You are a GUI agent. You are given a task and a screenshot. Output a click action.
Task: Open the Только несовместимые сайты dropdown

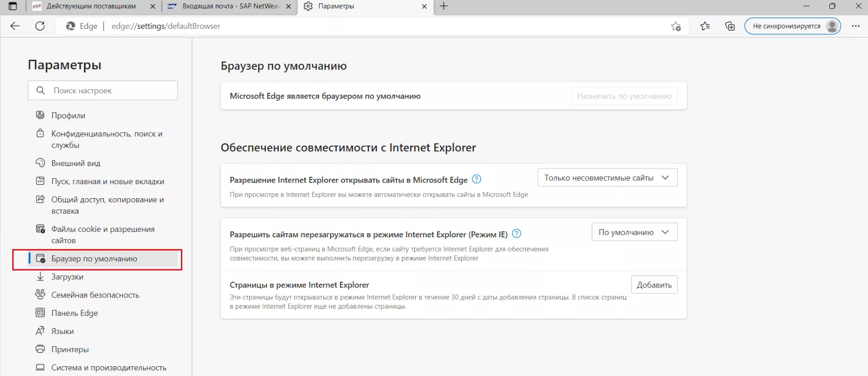608,178
